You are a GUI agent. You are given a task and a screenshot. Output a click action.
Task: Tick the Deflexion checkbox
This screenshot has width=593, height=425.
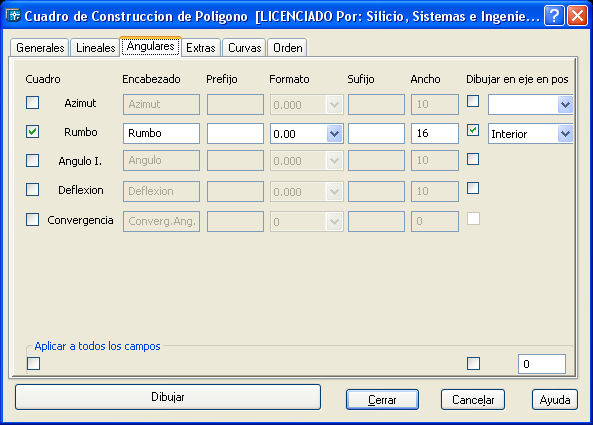point(33,189)
